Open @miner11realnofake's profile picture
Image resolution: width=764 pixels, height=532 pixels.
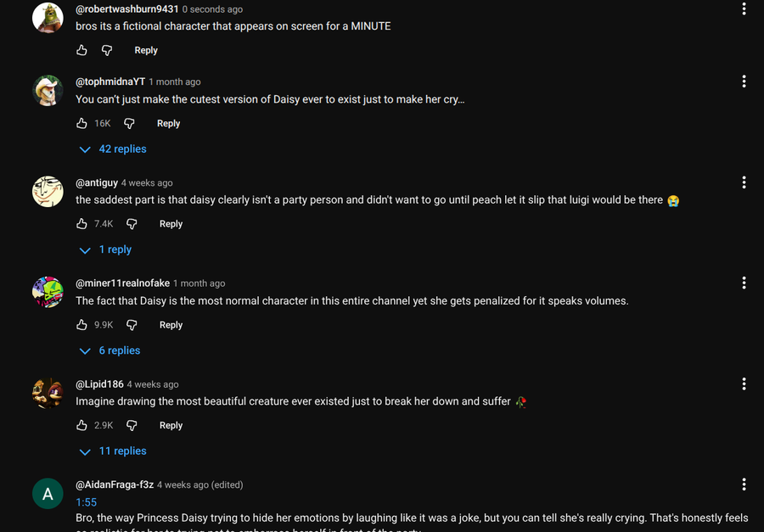(48, 292)
